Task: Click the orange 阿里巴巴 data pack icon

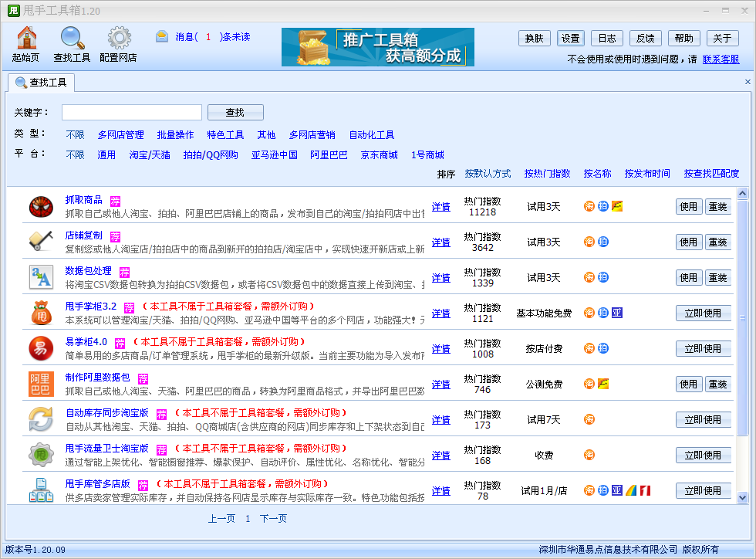Action: pyautogui.click(x=40, y=385)
